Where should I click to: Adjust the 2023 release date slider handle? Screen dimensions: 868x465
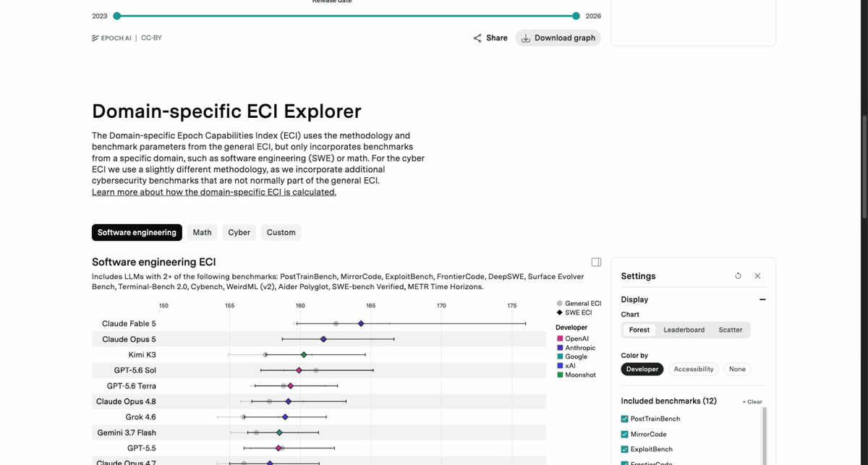pos(117,15)
